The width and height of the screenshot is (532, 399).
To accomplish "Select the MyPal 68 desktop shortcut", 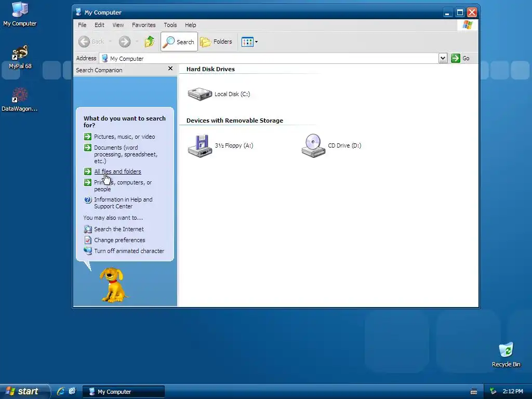I will [20, 57].
